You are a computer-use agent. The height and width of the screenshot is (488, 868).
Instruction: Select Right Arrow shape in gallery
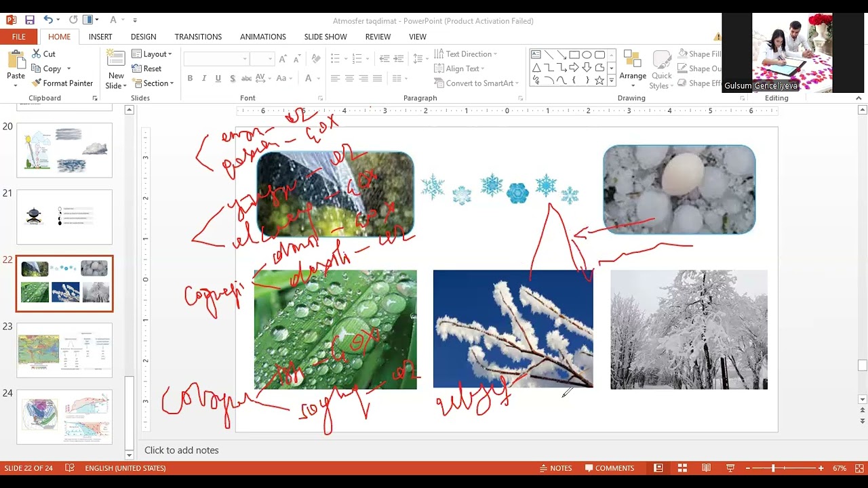(574, 68)
